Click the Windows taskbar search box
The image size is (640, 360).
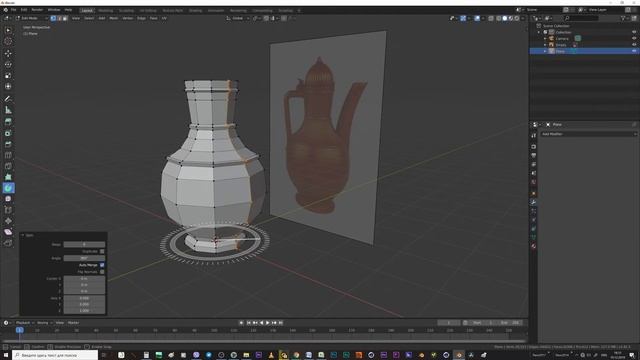tap(55, 356)
